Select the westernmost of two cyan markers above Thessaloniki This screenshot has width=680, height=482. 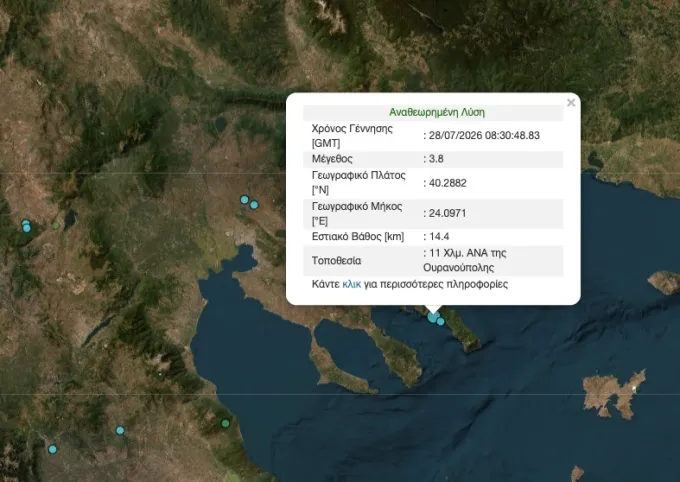(245, 200)
